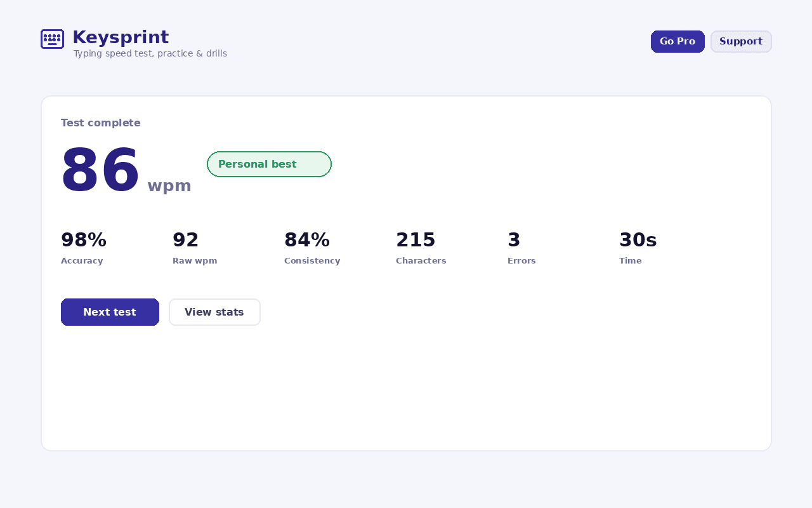This screenshot has width=812, height=508.
Task: Click the Errors label
Action: coord(521,260)
